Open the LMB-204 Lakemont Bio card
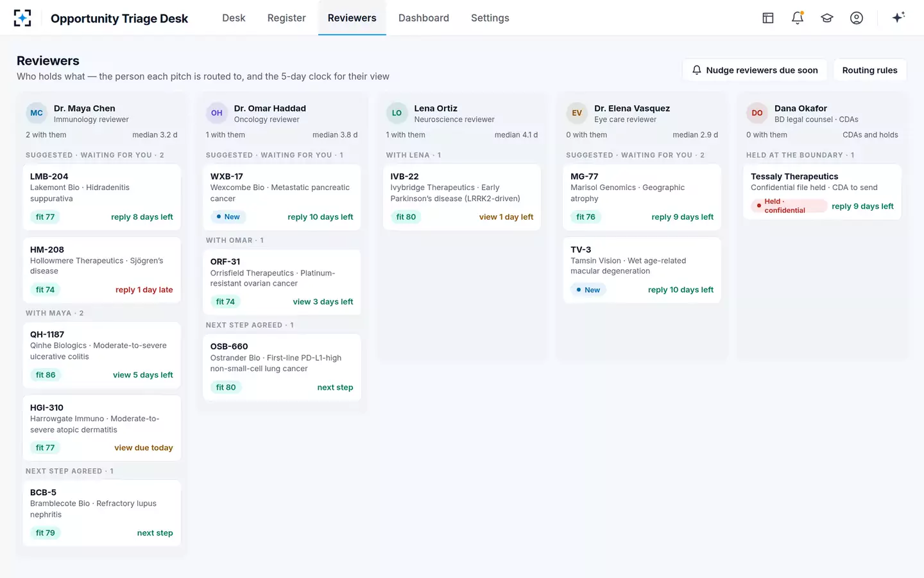The image size is (924, 578). (101, 197)
